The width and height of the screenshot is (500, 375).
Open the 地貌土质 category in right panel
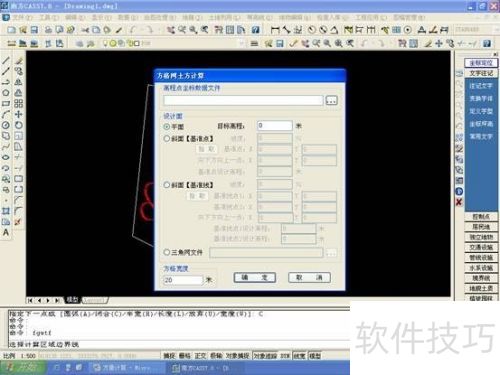(481, 288)
